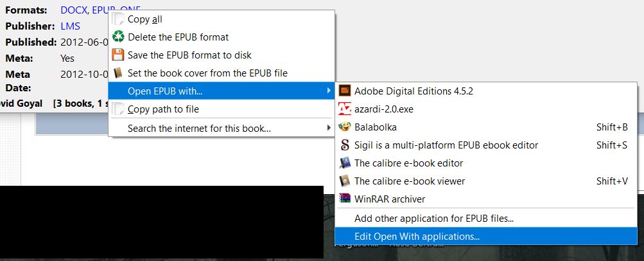Click the Balabolka smiley icon
Viewport: 644px width, 261px height.
[x=345, y=127]
